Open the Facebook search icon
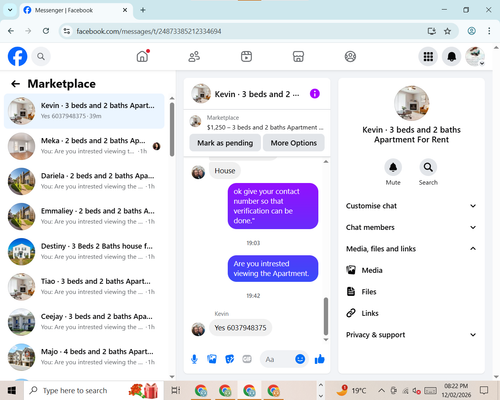Image resolution: width=500 pixels, height=400 pixels. pos(41,56)
